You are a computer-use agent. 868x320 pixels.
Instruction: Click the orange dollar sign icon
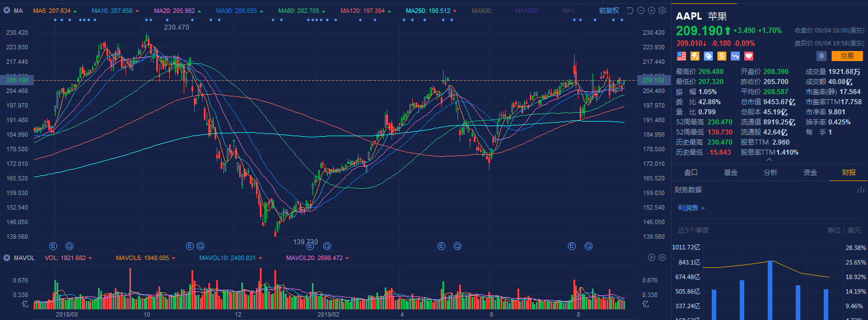[x=722, y=55]
